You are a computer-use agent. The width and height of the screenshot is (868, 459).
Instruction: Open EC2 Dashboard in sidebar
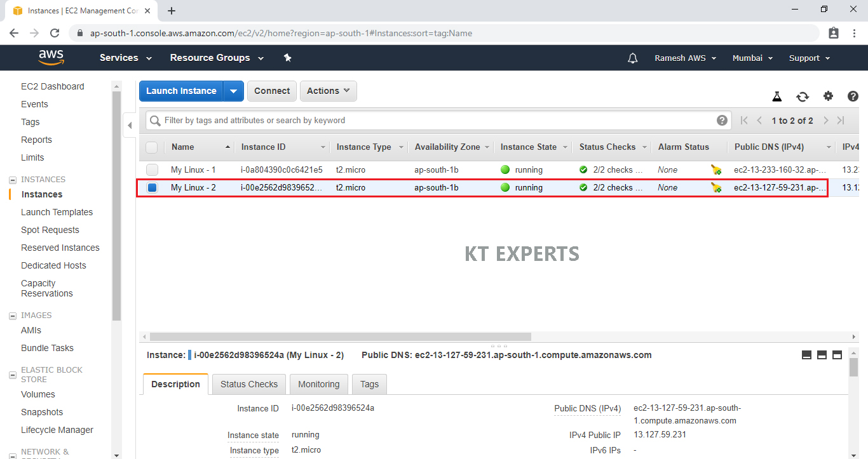(52, 86)
